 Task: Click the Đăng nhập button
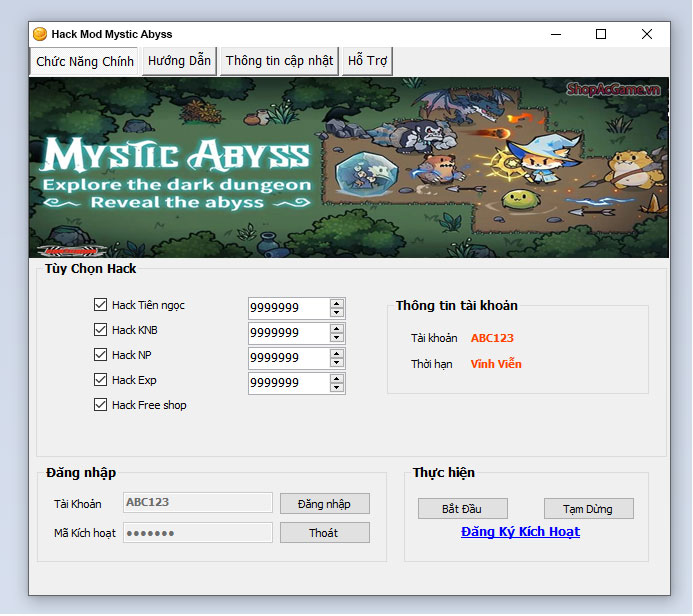(x=325, y=504)
